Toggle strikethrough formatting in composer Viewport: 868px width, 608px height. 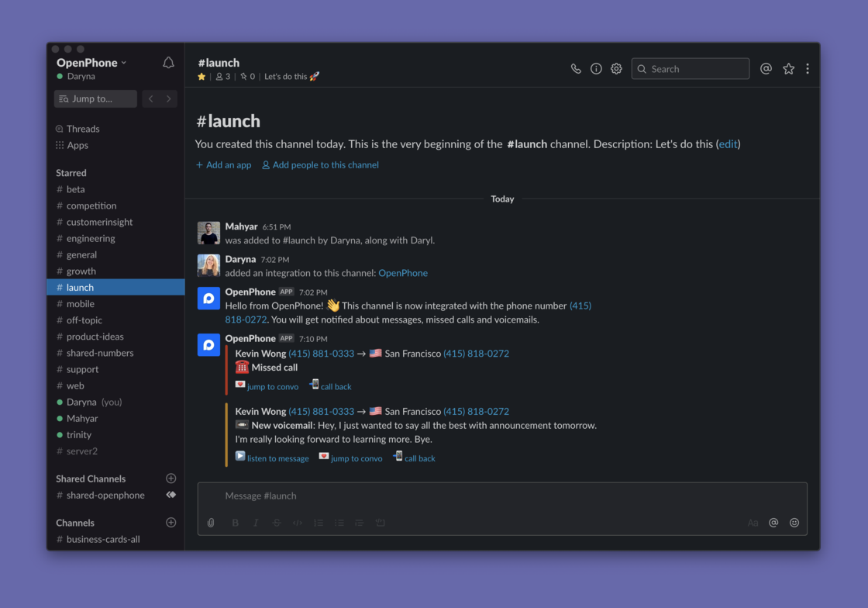coord(277,523)
